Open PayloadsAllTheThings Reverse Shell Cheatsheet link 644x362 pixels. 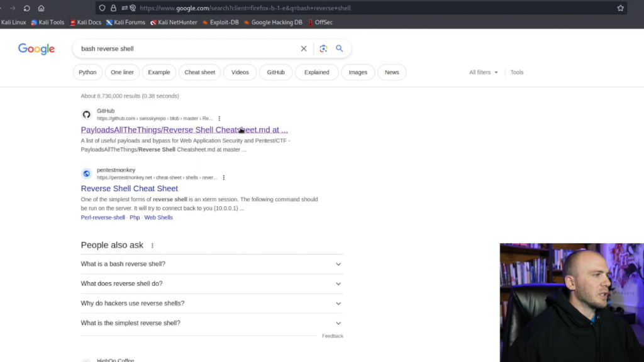(184, 129)
